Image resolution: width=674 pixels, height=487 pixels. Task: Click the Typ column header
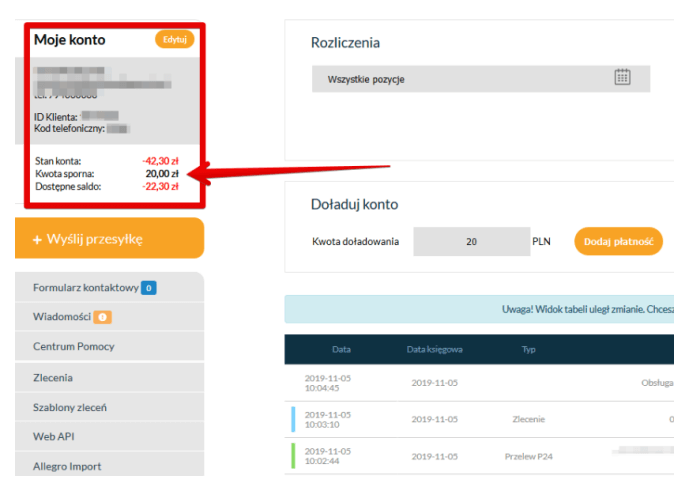[529, 350]
